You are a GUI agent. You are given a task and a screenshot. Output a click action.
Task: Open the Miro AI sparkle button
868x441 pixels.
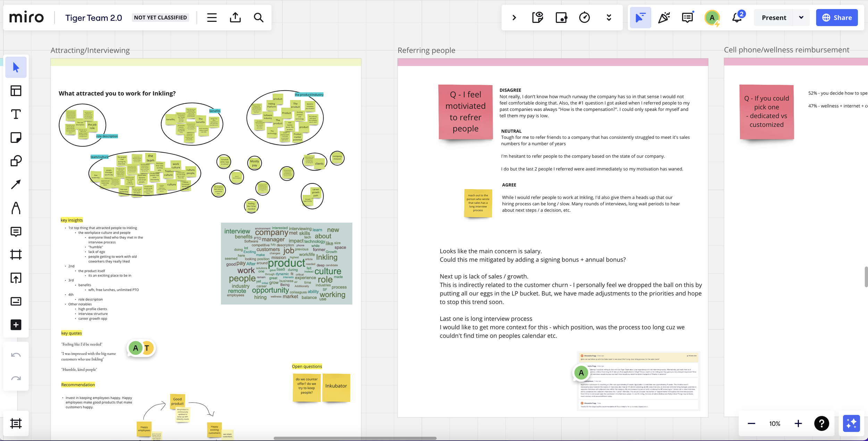pyautogui.click(x=851, y=423)
